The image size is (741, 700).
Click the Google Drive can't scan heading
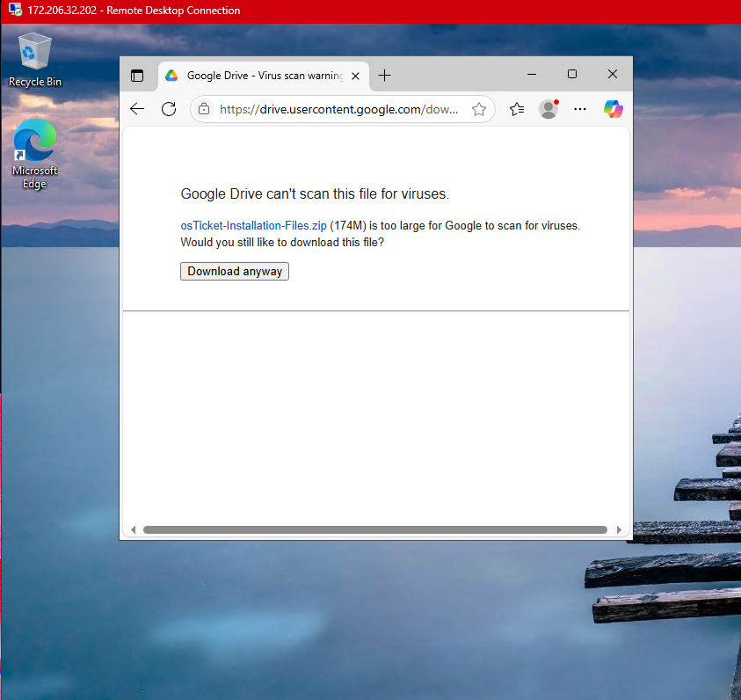(x=315, y=193)
